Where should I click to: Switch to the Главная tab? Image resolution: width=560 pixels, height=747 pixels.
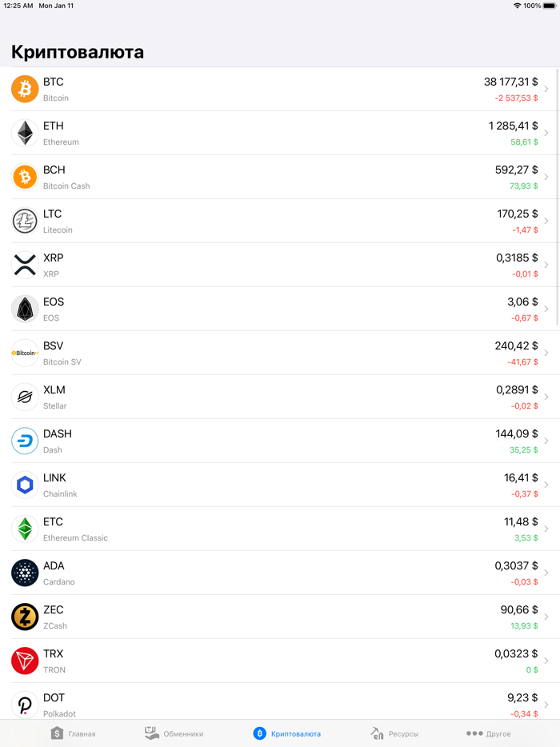point(73,733)
